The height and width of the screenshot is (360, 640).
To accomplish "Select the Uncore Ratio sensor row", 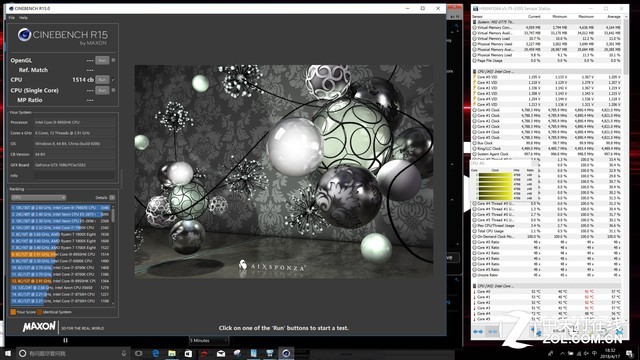I will pos(547,275).
